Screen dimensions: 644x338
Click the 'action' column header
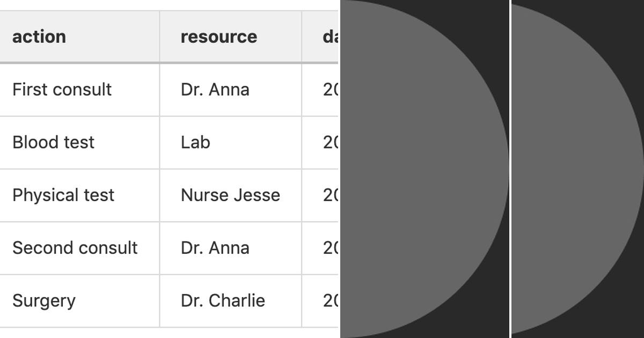79,36
